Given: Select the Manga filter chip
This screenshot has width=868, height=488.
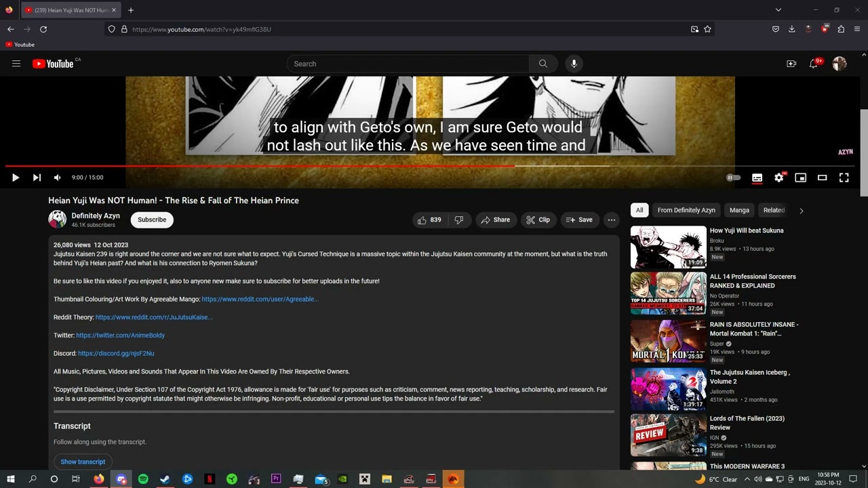Looking at the screenshot, I should (739, 210).
